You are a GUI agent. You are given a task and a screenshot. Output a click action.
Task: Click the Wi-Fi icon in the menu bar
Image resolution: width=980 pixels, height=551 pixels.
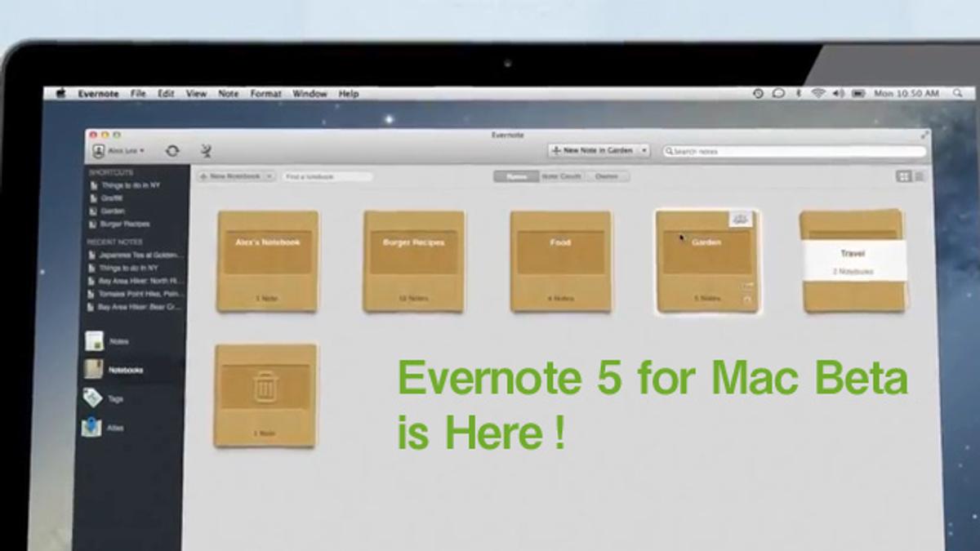(x=817, y=94)
